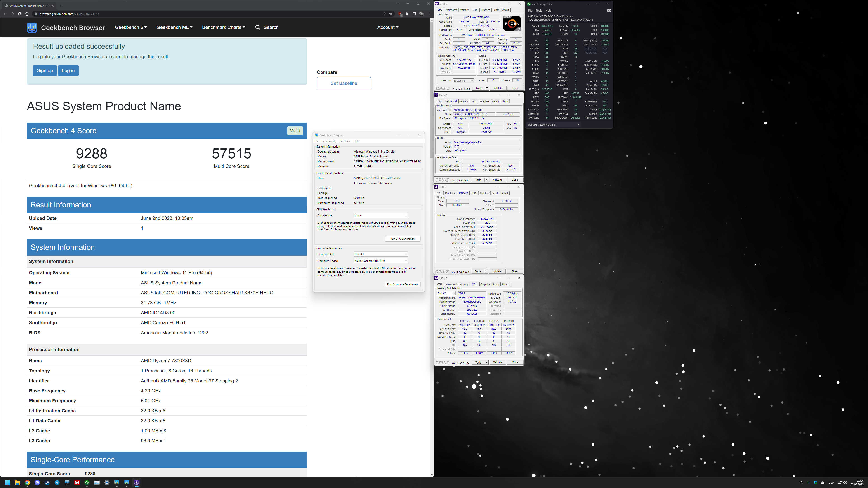Click the green Valid badge
Screen dimensions: 868x488
pos(295,131)
